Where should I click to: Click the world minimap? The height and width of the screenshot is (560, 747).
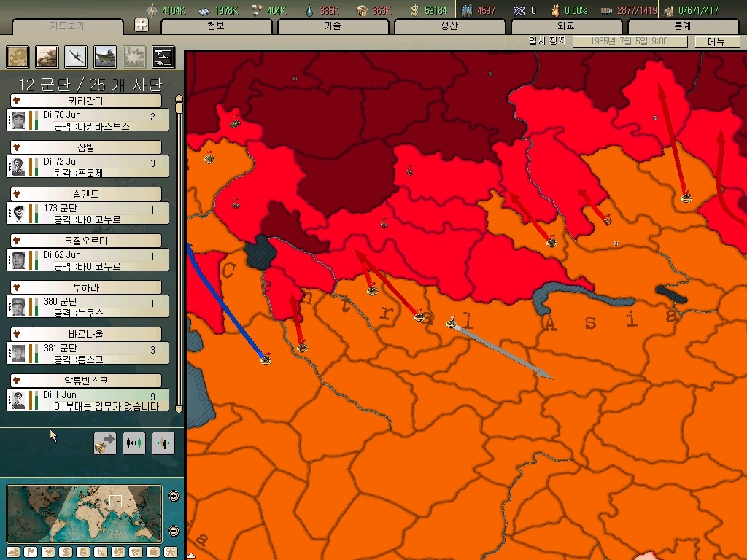coord(85,514)
